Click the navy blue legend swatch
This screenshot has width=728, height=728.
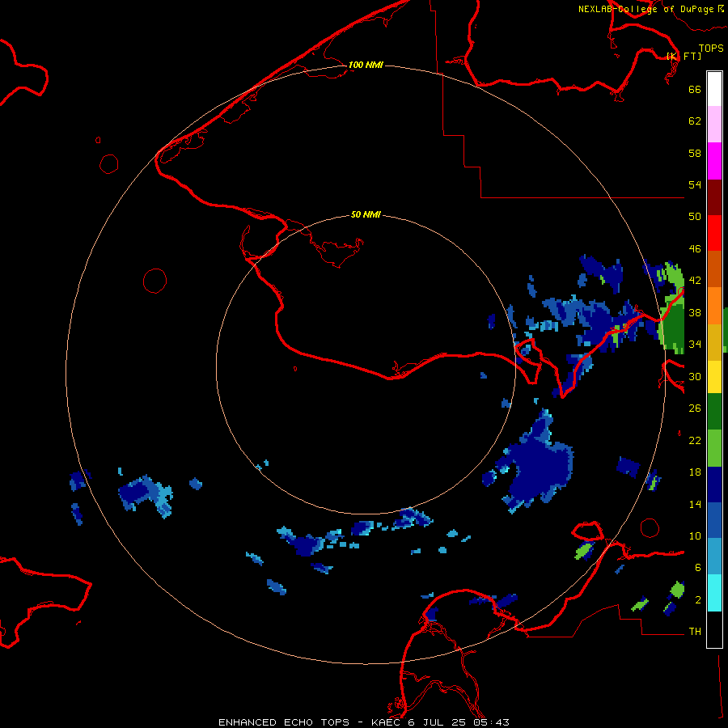(x=714, y=485)
